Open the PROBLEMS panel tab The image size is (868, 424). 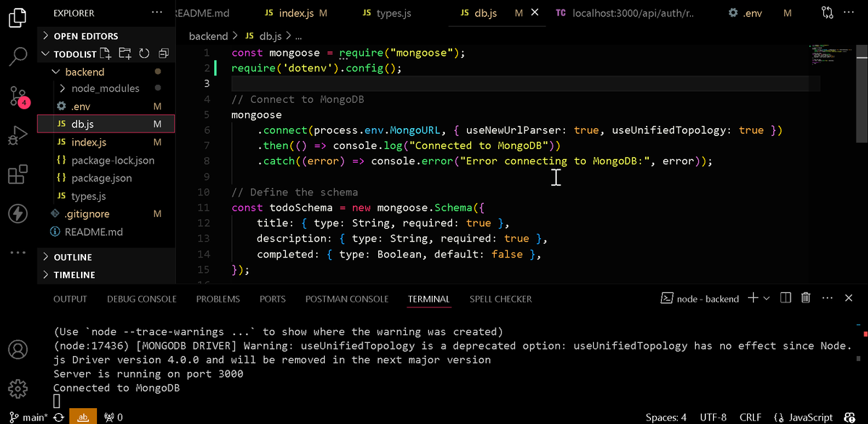click(x=218, y=299)
